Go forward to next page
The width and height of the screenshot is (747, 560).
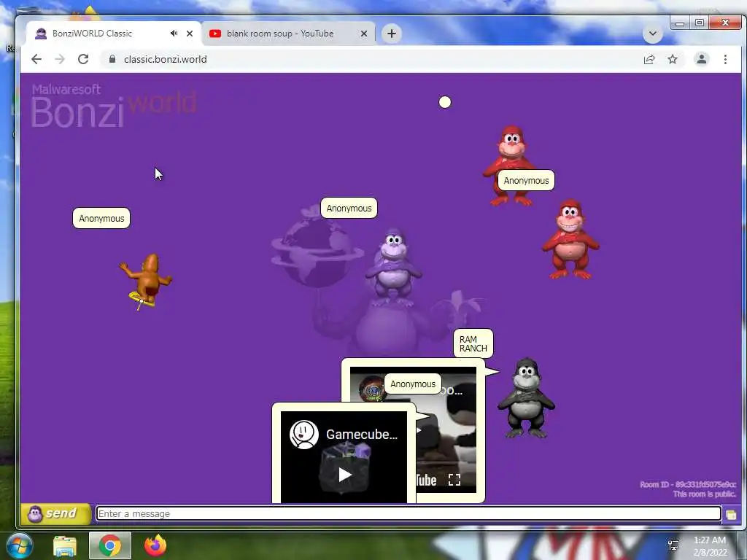click(60, 59)
